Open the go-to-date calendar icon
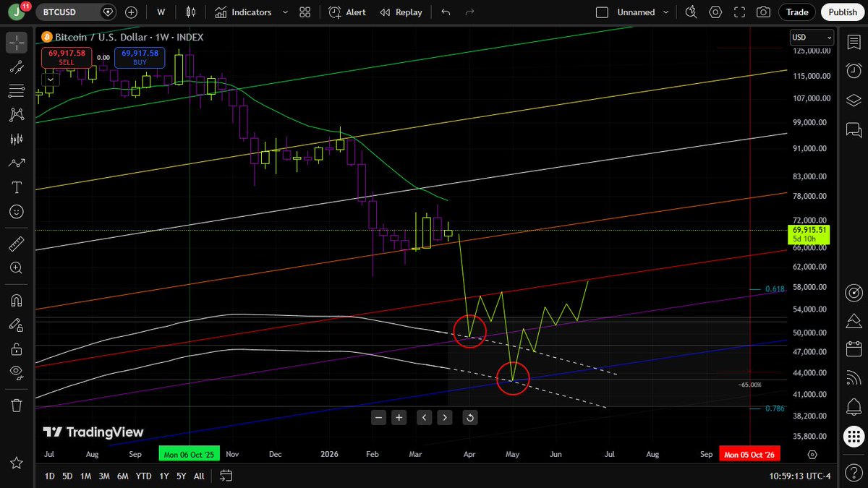The height and width of the screenshot is (488, 868). [226, 476]
